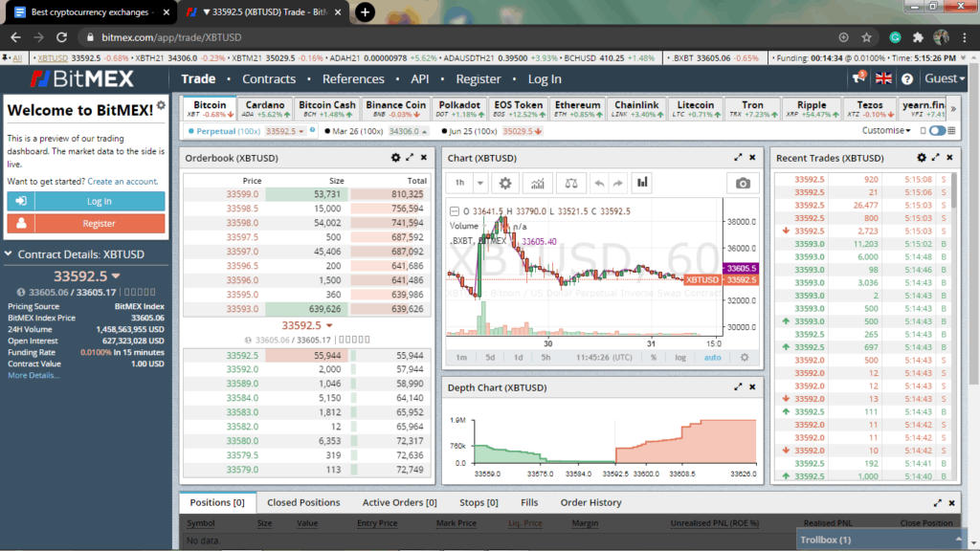The width and height of the screenshot is (980, 551).
Task: Toggle log scale on chart
Action: click(680, 358)
